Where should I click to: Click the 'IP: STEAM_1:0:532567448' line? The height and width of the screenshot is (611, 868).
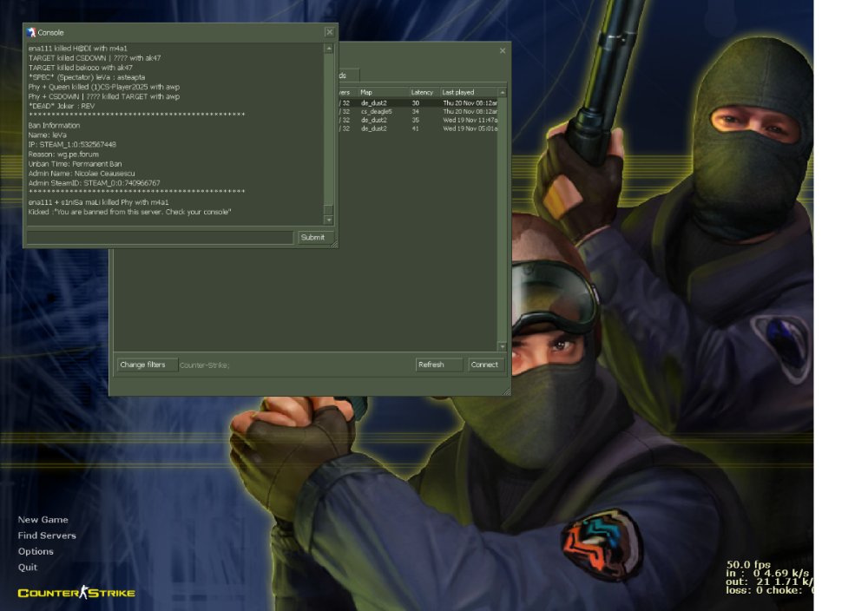(x=72, y=144)
